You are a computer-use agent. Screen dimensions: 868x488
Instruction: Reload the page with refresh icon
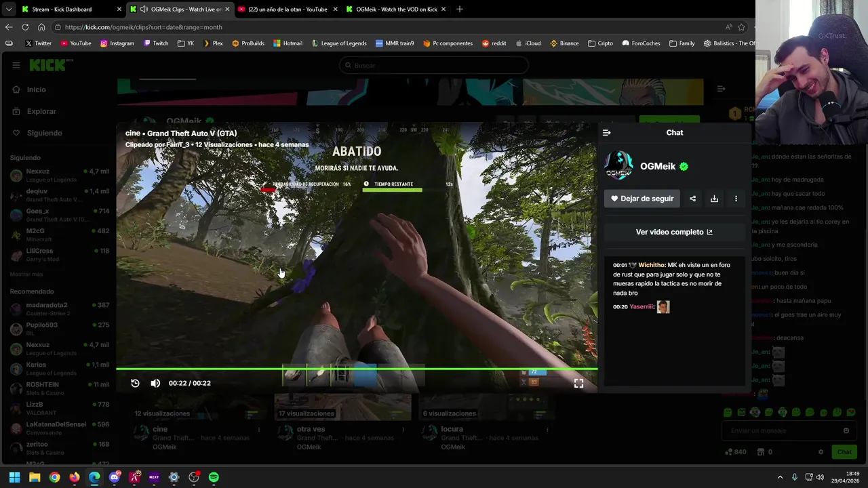point(25,27)
